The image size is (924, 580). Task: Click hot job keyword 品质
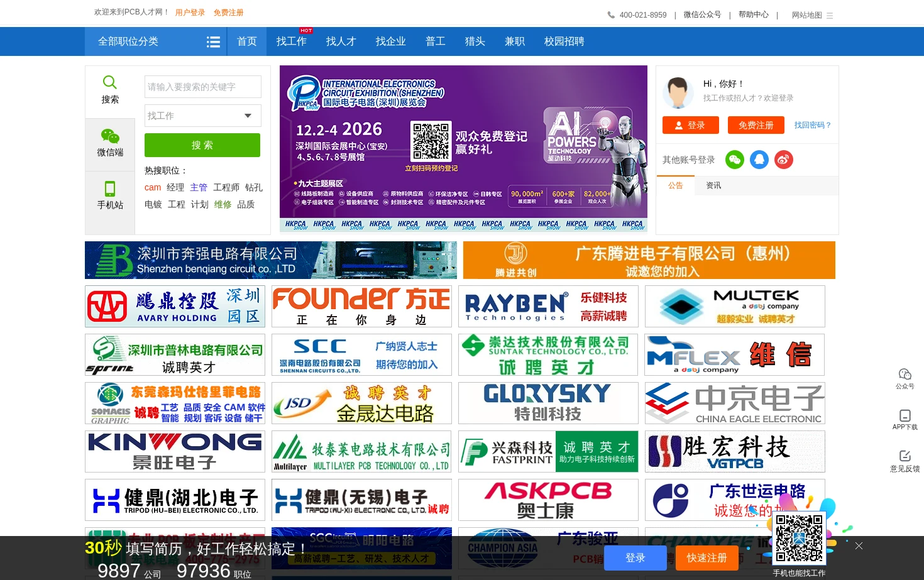pos(246,204)
